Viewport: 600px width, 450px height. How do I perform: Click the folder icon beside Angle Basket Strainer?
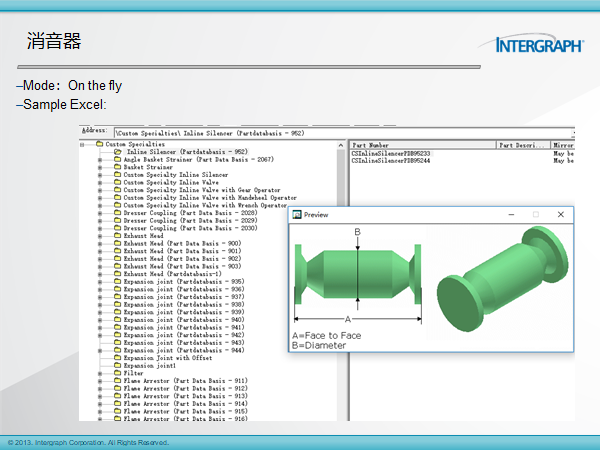[117, 159]
